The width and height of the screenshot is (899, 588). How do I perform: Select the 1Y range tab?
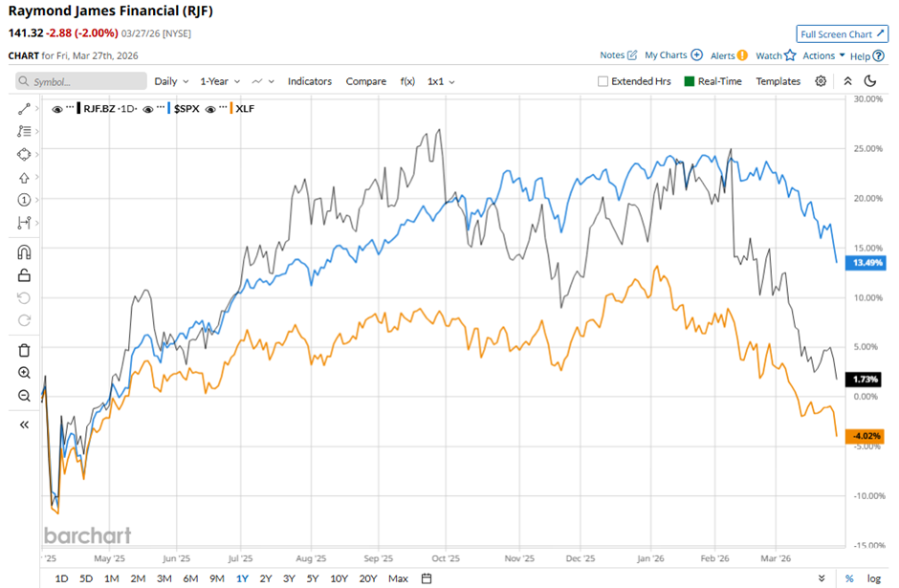tap(242, 578)
